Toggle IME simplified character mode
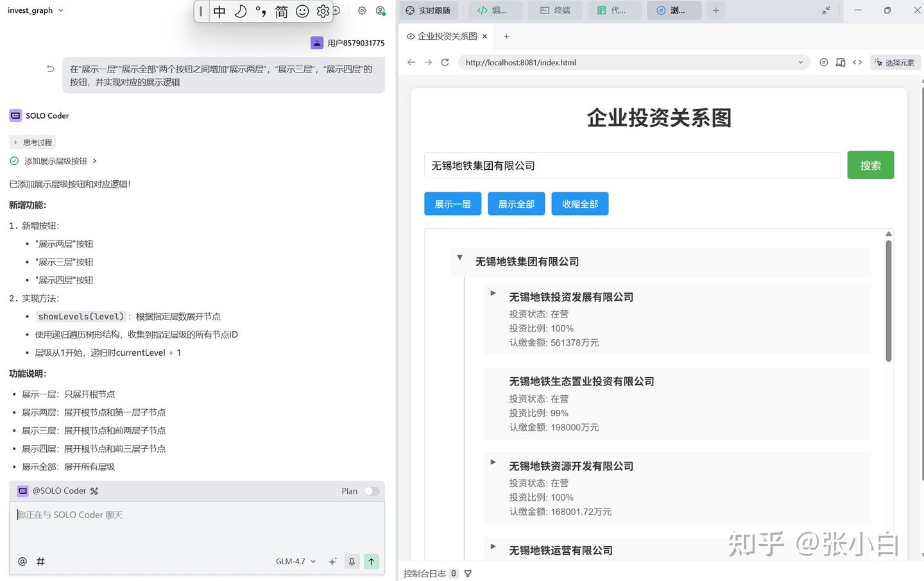Viewport: 924px width, 581px height. 281,11
